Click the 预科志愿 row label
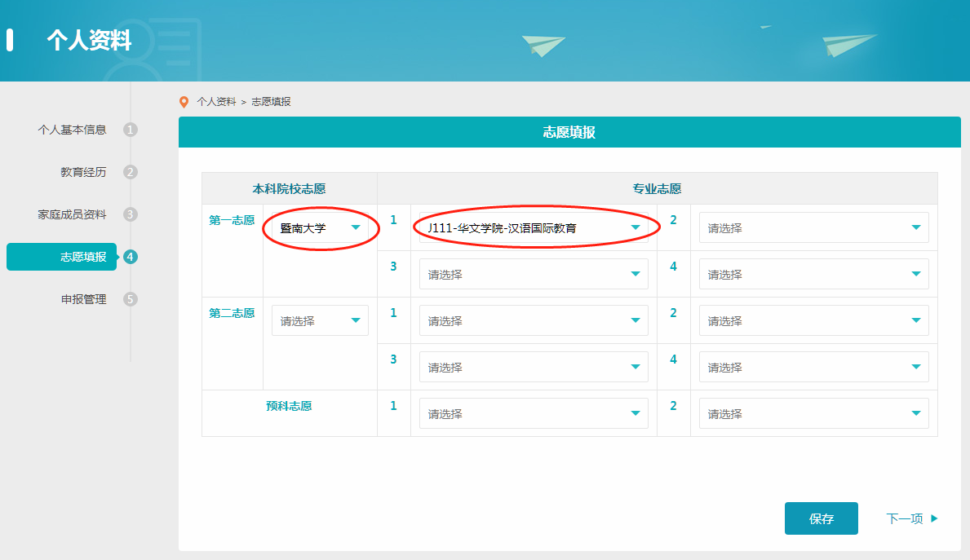 coord(289,406)
